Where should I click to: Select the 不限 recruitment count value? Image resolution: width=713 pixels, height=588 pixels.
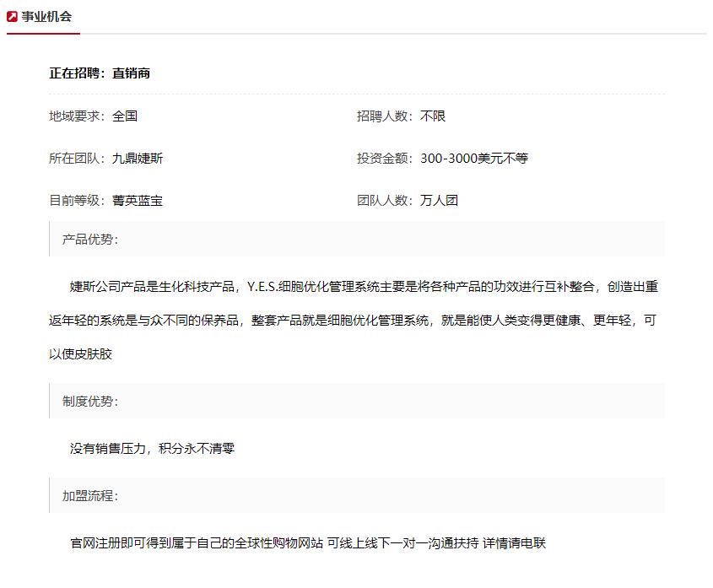pos(432,116)
